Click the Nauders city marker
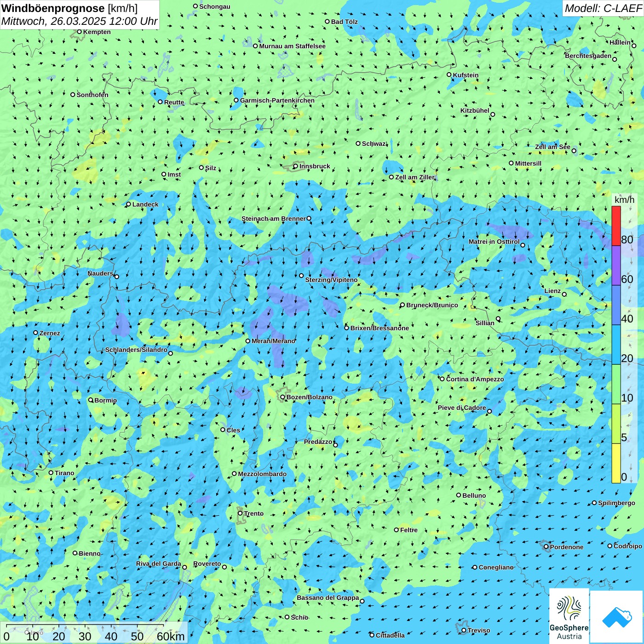 [117, 277]
